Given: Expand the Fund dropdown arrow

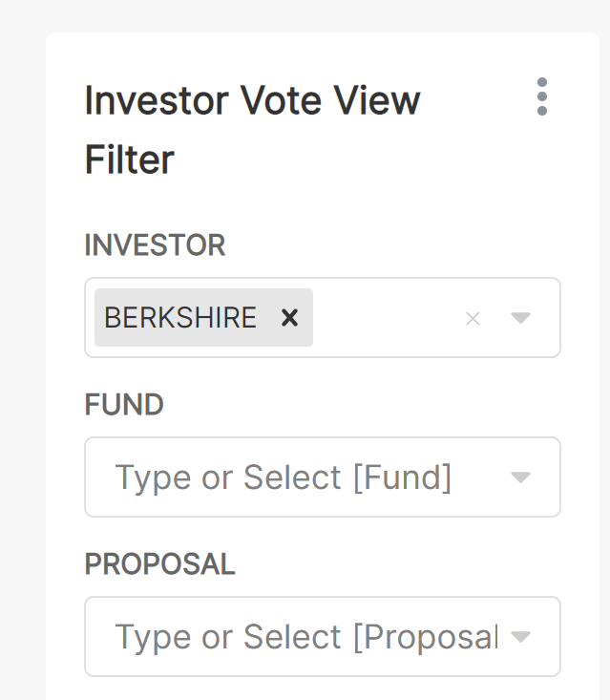Looking at the screenshot, I should click(x=520, y=477).
